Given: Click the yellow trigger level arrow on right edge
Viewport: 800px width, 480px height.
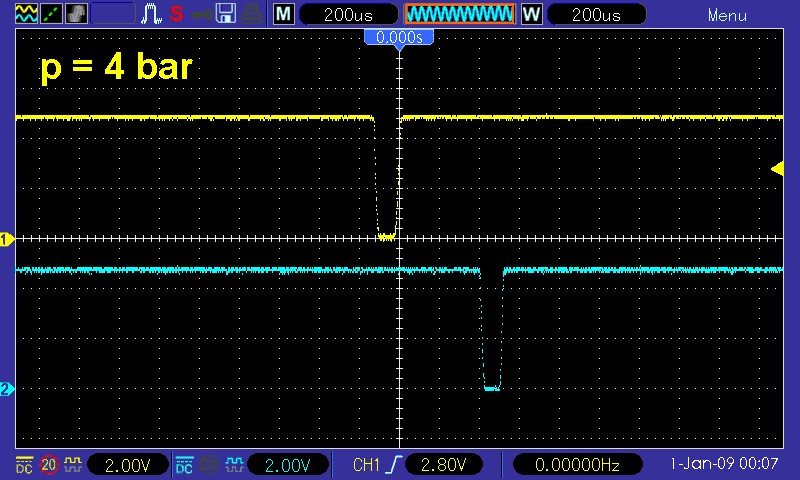Looking at the screenshot, I should pyautogui.click(x=777, y=169).
